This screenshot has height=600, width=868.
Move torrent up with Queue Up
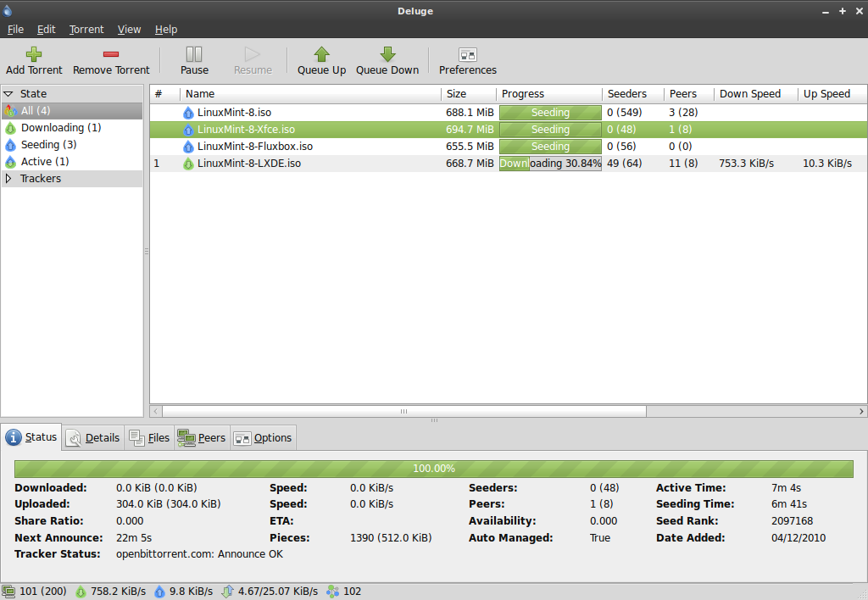(321, 61)
